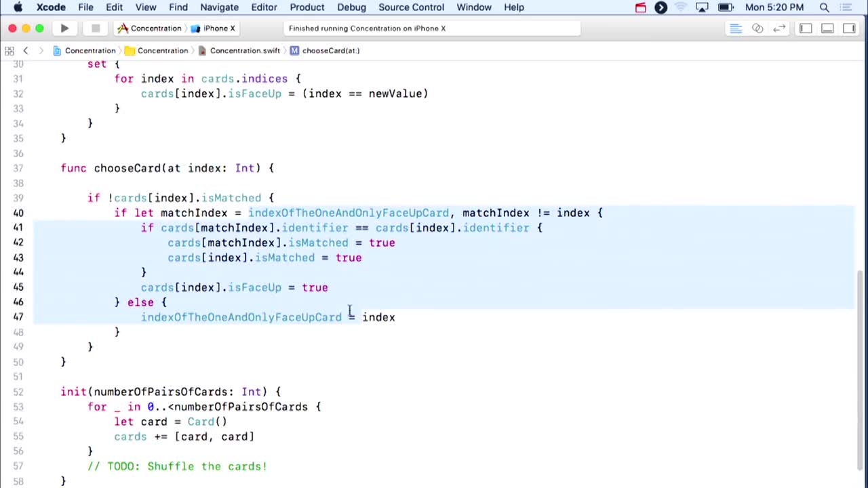Click line number 52 in the gutter
The image size is (868, 488).
pos(18,392)
